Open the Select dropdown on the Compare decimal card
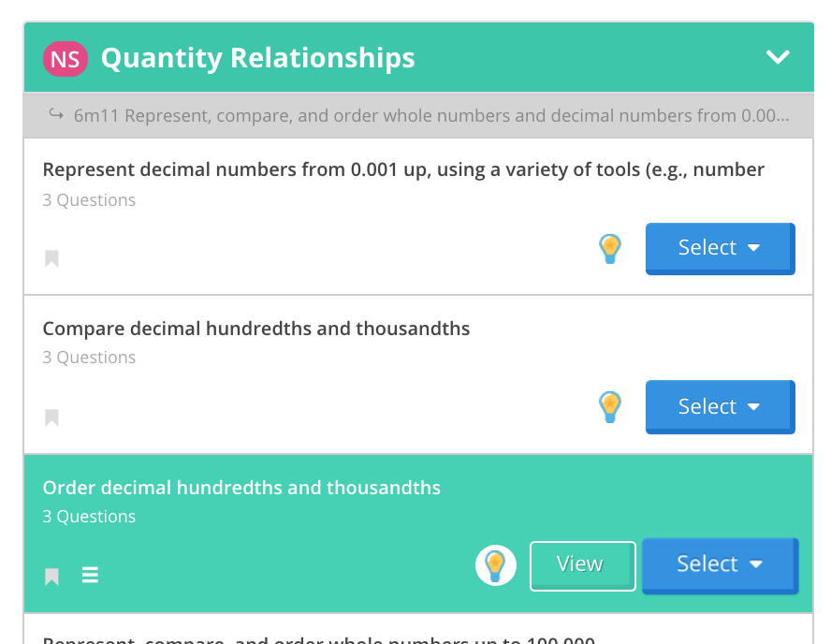 (720, 406)
